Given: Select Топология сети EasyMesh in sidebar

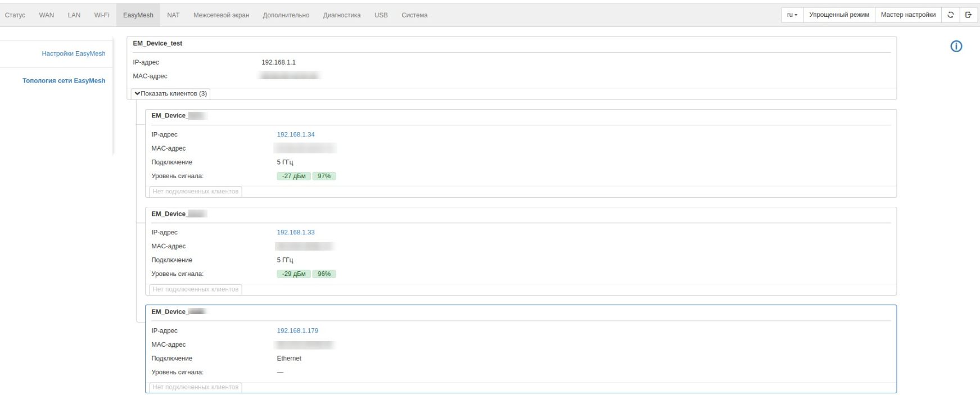Looking at the screenshot, I should click(x=64, y=81).
